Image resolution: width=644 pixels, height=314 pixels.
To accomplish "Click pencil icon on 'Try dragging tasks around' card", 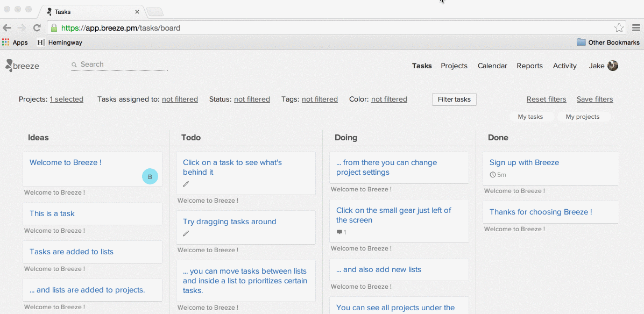I will [x=186, y=233].
